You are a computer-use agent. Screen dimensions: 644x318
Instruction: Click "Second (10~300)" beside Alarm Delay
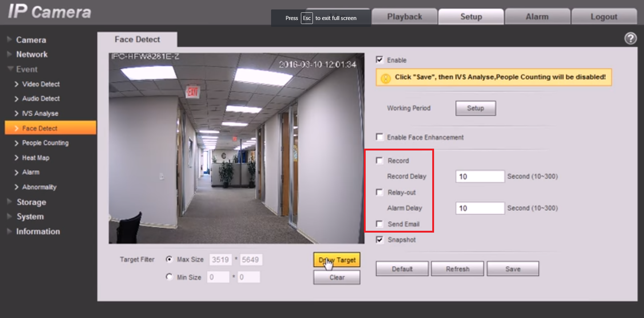click(533, 208)
